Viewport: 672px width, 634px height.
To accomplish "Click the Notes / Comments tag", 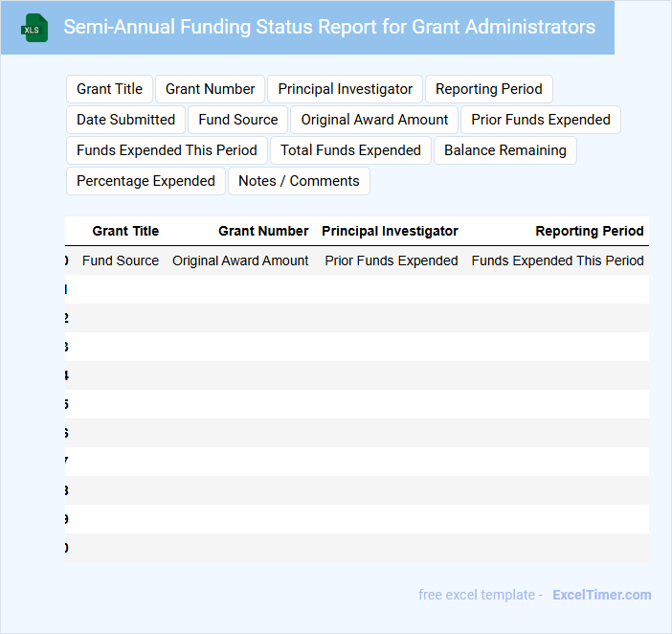I will coord(299,181).
